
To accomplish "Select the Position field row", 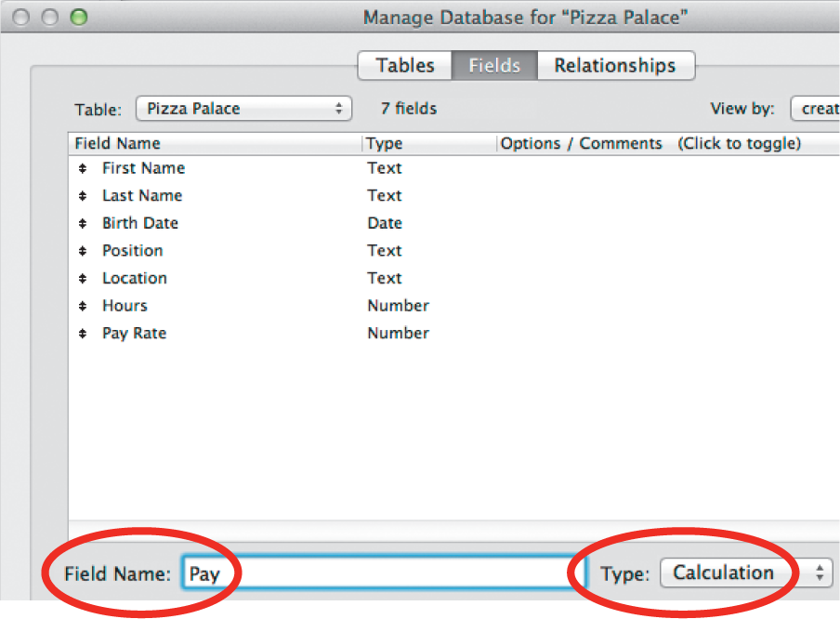I will [454, 251].
